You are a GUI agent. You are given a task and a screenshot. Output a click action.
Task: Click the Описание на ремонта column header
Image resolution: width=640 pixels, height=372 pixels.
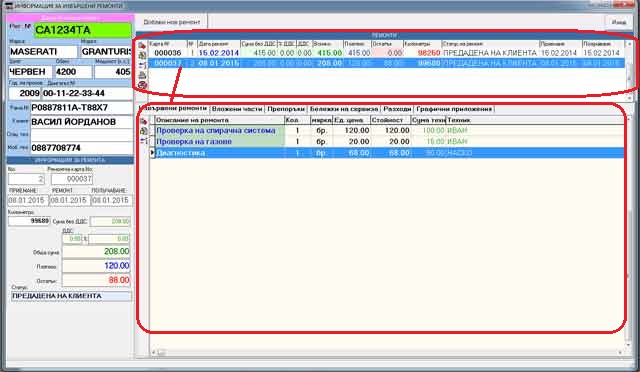220,120
